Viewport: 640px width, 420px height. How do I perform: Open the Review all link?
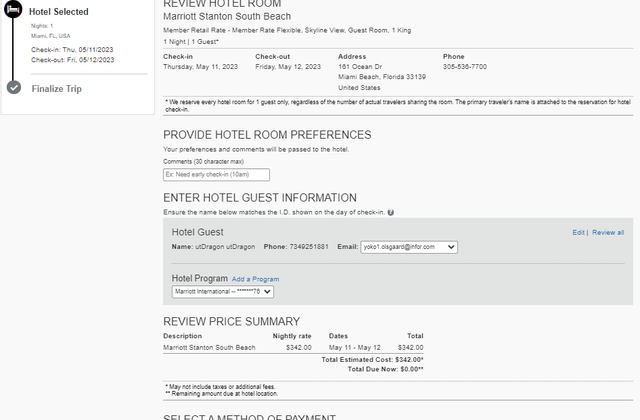[608, 232]
